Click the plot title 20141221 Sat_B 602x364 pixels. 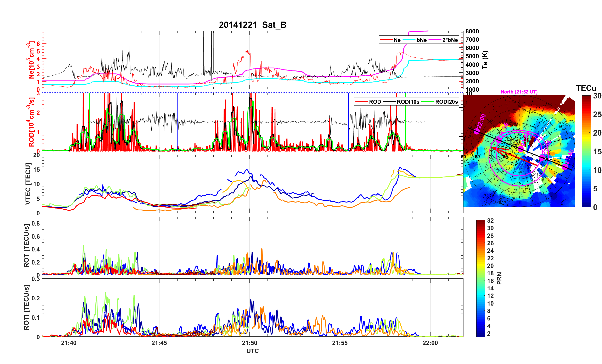pyautogui.click(x=252, y=25)
